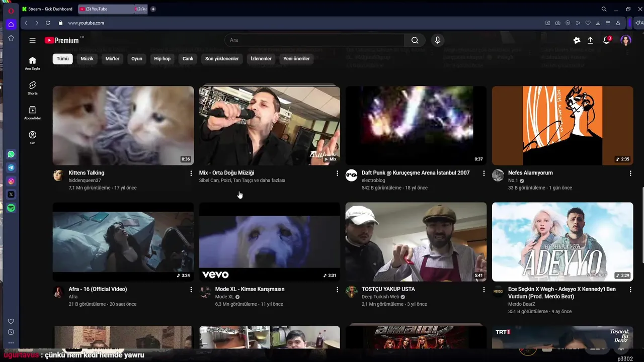
Task: Select the Hip hop filter chip
Action: [162, 59]
